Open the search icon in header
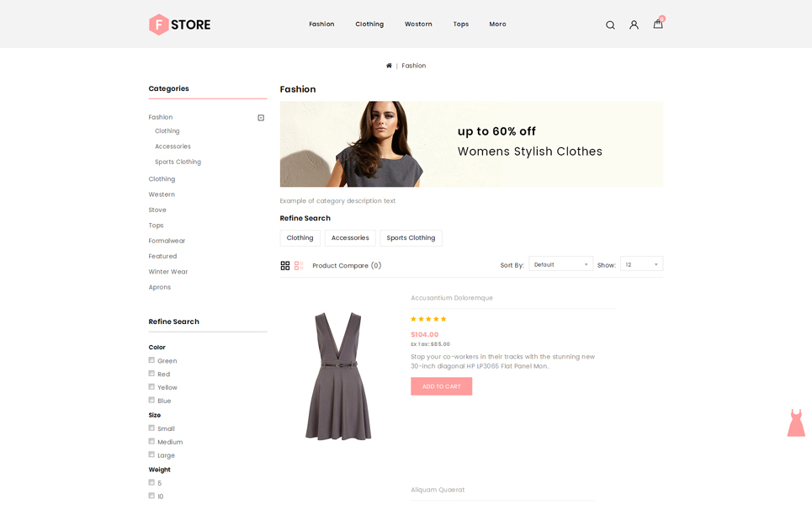The height and width of the screenshot is (505, 812). tap(610, 25)
